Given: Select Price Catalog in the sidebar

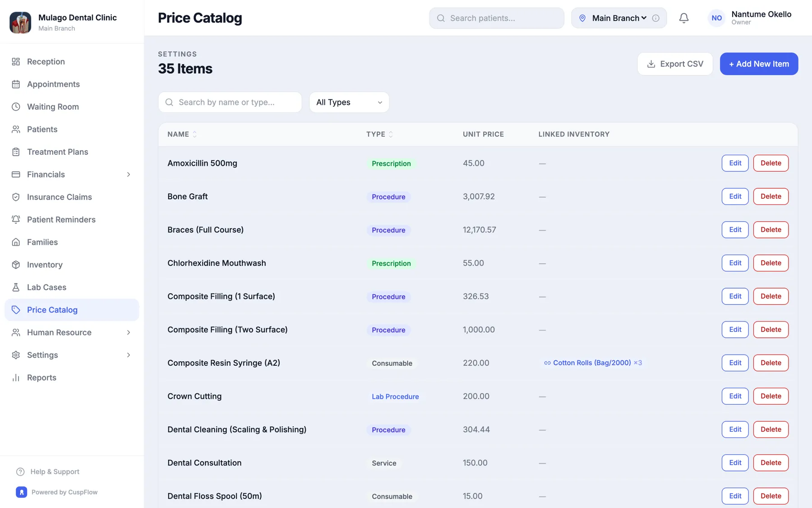Looking at the screenshot, I should coord(72,310).
